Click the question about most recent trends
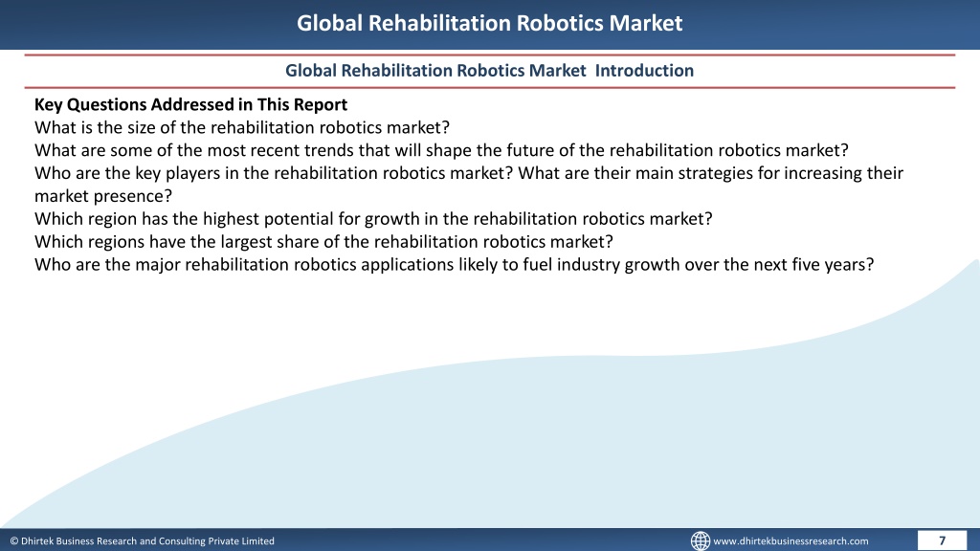The height and width of the screenshot is (551, 980). 441,150
